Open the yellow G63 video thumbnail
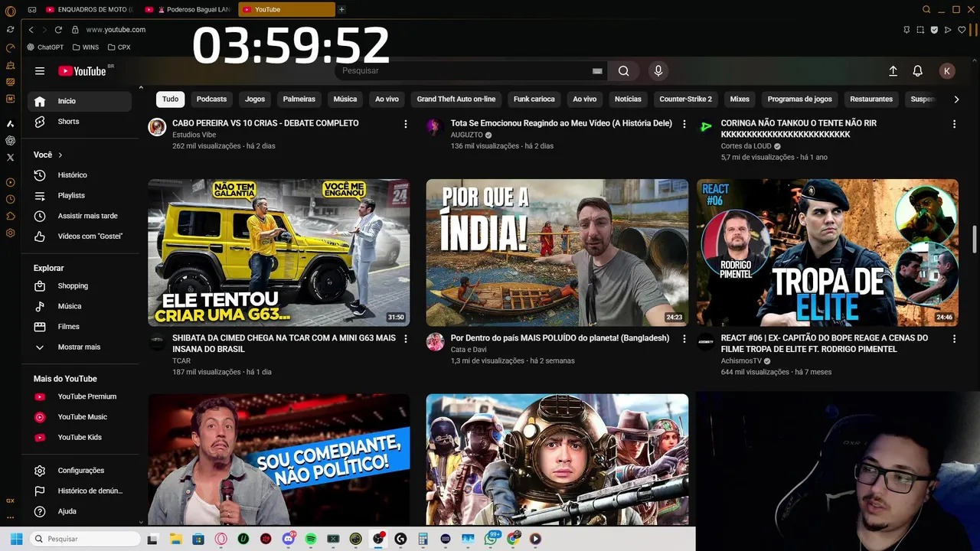980x551 pixels. click(279, 253)
